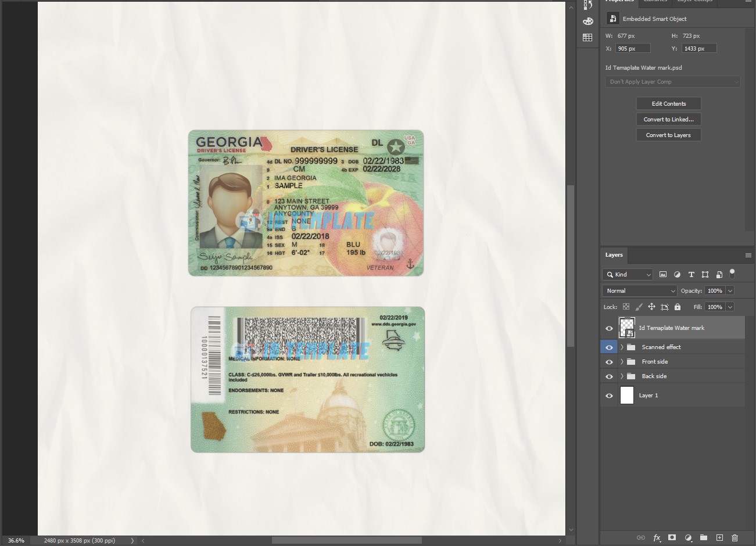Open the History panel icon

[x=587, y=5]
